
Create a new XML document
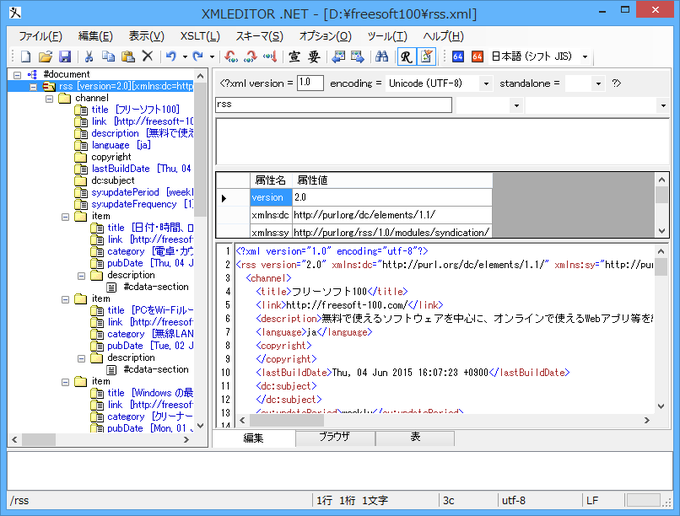26,56
